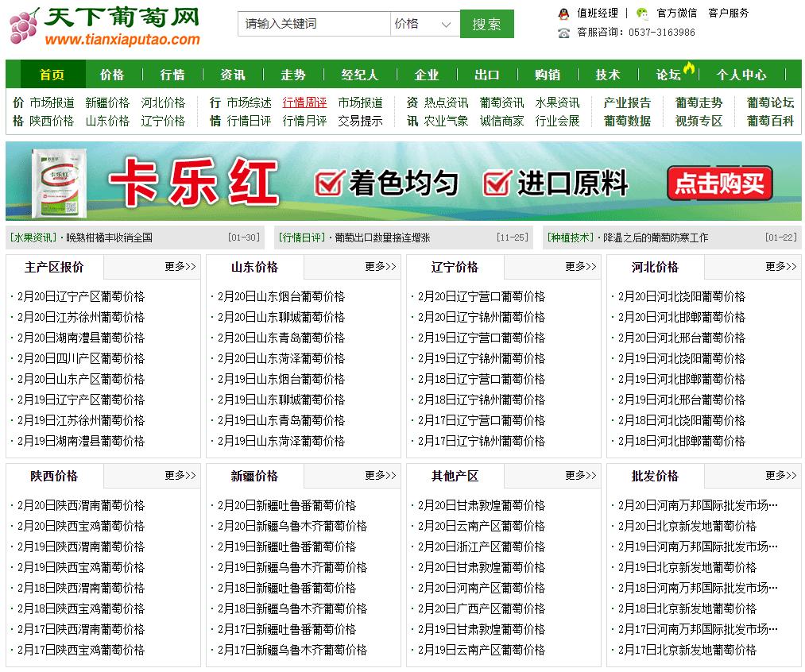Image resolution: width=805 pixels, height=672 pixels.
Task: Click the grape logo icon
Action: pos(24,25)
